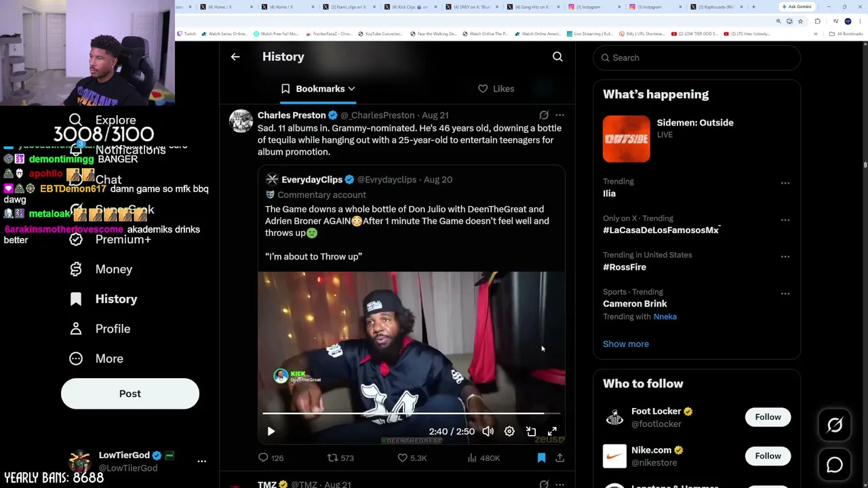Open more options for Ilia trend
The image size is (868, 488).
coord(785,183)
